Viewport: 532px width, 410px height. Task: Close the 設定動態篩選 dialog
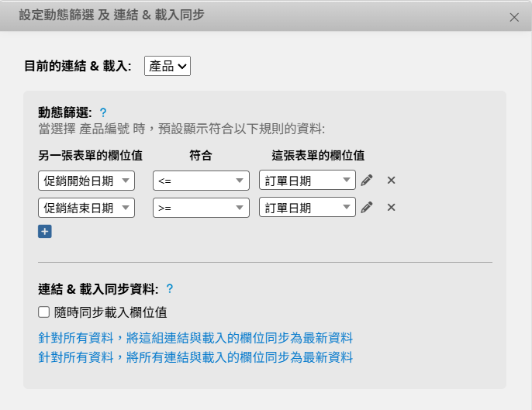point(514,17)
